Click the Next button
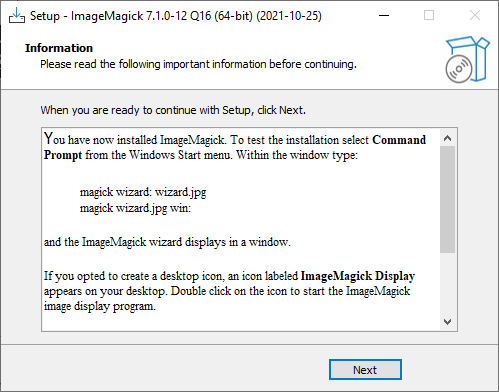Image resolution: width=499 pixels, height=392 pixels. pos(365,369)
